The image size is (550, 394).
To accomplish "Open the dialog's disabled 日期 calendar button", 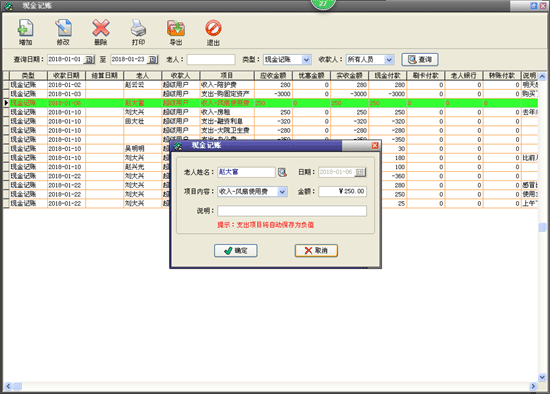I will 360,172.
